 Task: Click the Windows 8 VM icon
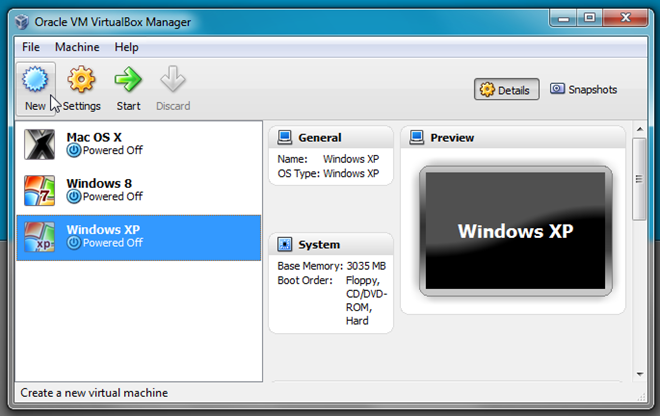(x=39, y=191)
